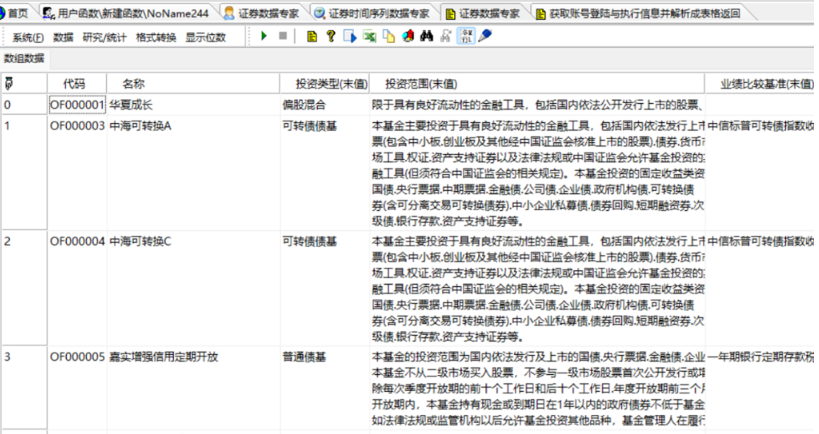Viewport: 819px width, 434px height.
Task: Click investment scope text in OF000003 row
Action: point(537,173)
